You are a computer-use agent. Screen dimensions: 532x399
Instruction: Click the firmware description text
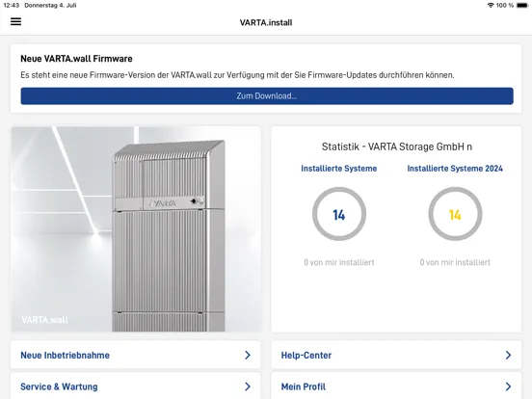point(237,75)
